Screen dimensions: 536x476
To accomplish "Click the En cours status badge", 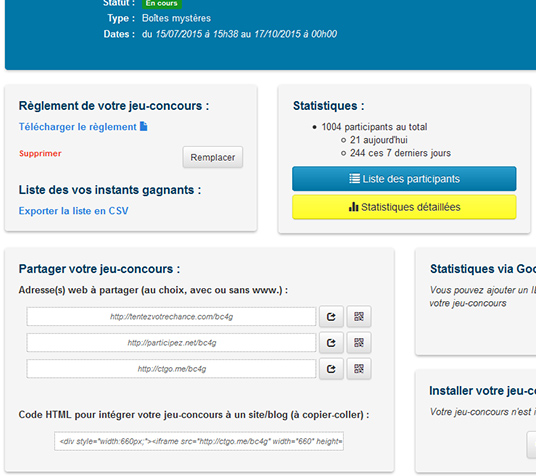I will coord(162,3).
